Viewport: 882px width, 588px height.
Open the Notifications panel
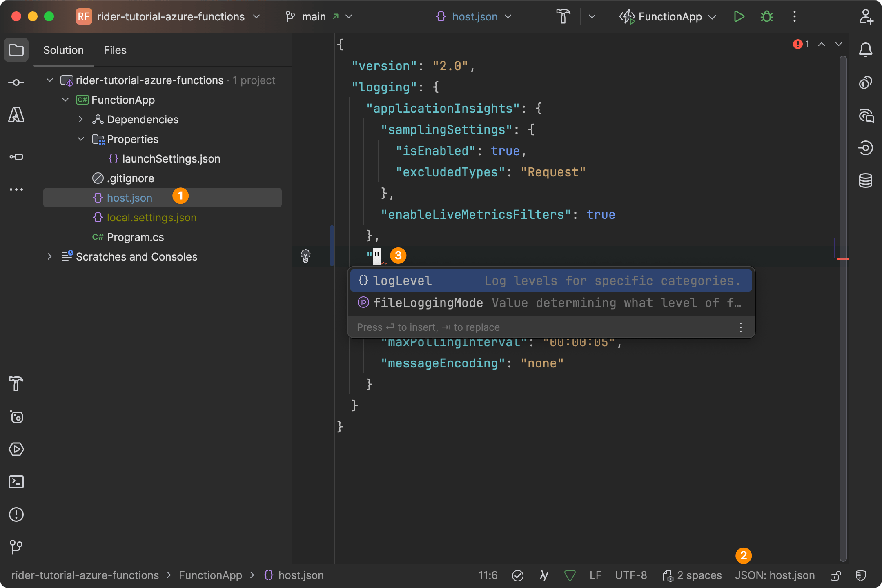coord(866,49)
